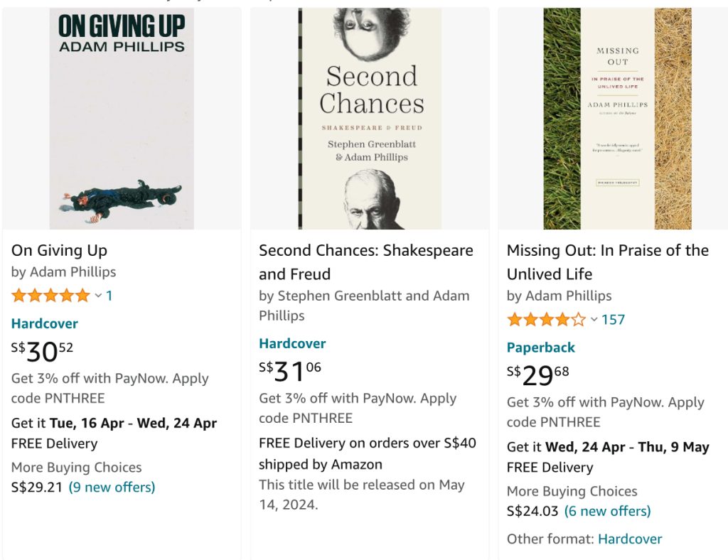Click the star rating for Missing Out
The image size is (728, 560).
546,320
